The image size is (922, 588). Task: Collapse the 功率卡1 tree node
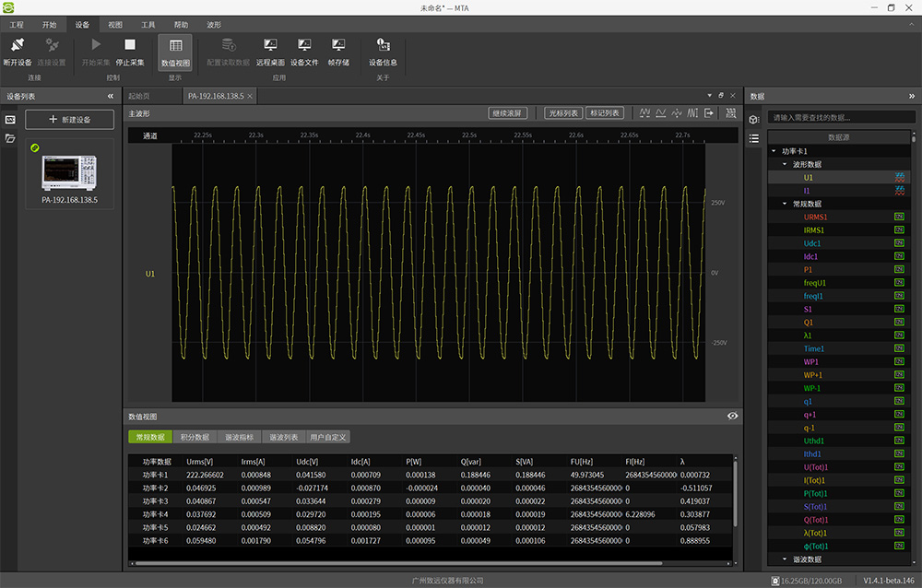(774, 151)
